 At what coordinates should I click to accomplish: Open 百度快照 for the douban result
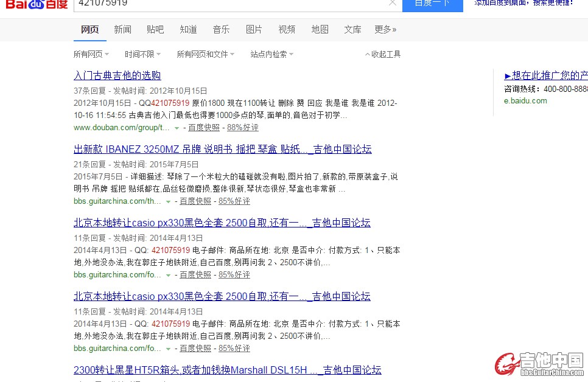[204, 128]
